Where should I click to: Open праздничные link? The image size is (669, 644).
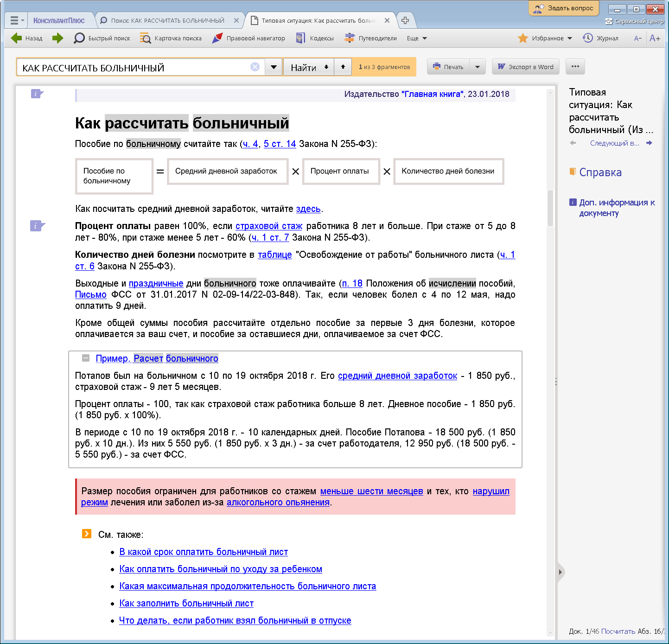[x=156, y=283]
